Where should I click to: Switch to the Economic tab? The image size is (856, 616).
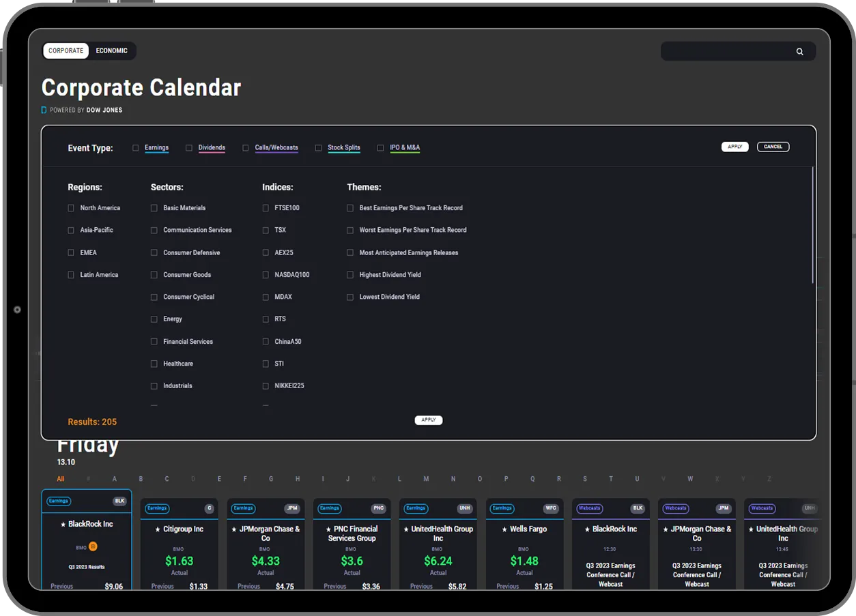click(x=111, y=51)
